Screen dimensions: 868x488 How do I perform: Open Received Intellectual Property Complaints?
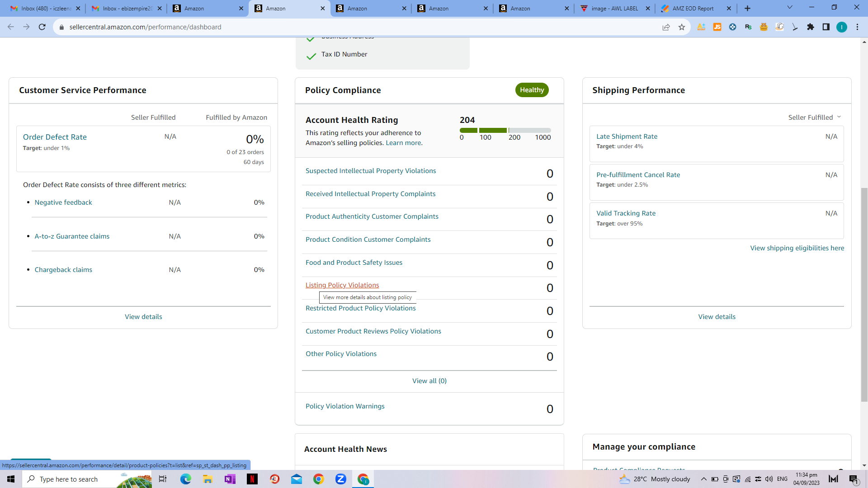(x=371, y=194)
